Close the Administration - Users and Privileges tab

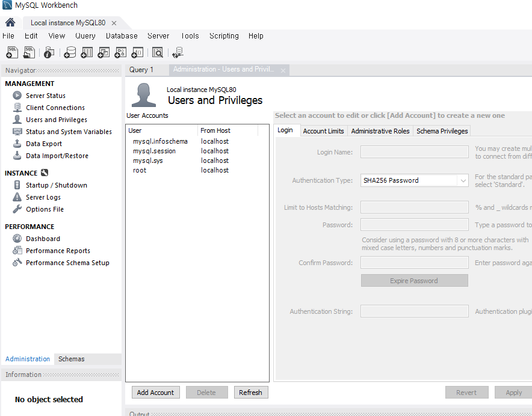coord(283,70)
